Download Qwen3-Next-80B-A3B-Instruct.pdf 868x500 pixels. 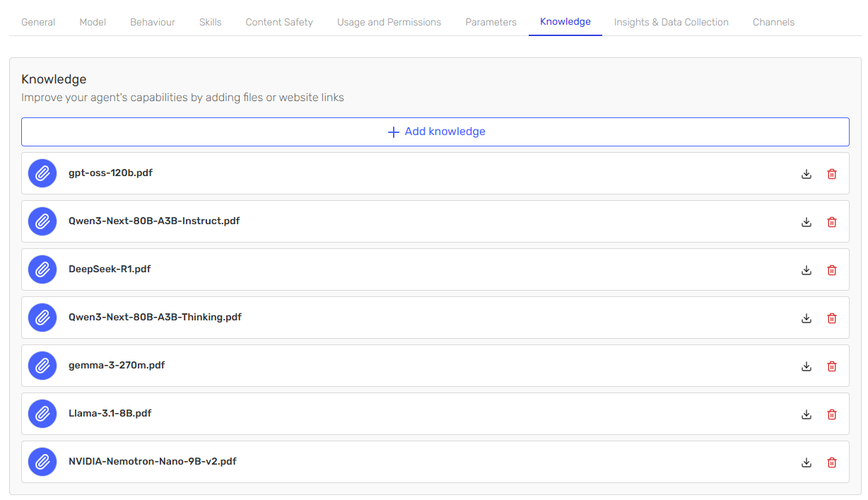pos(807,222)
